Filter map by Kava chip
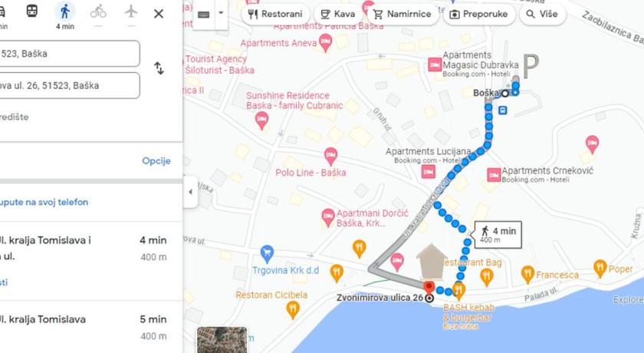This screenshot has width=644, height=353. pos(337,14)
